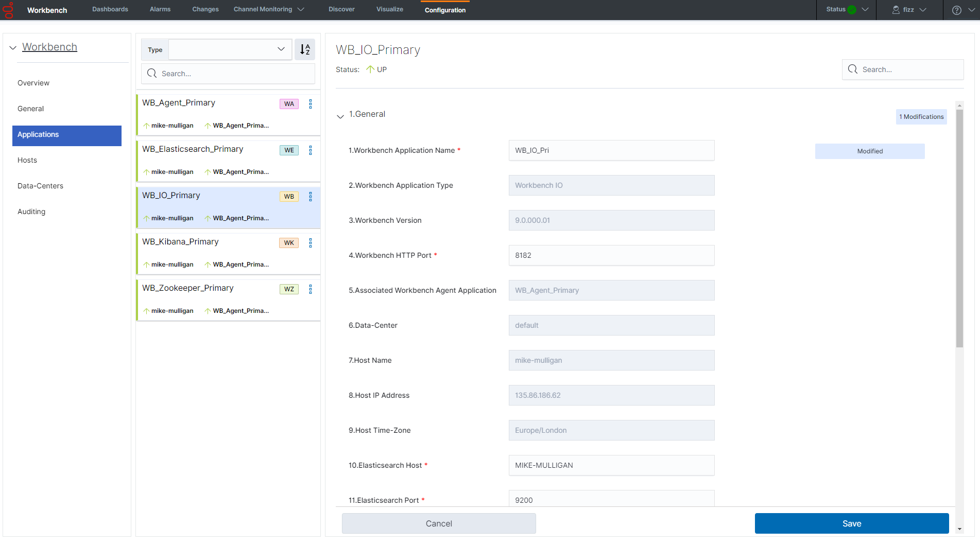The width and height of the screenshot is (980, 545).
Task: Click the help question mark icon
Action: click(956, 10)
